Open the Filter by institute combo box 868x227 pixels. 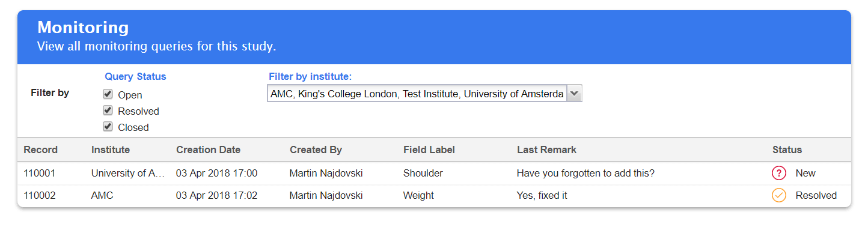424,94
